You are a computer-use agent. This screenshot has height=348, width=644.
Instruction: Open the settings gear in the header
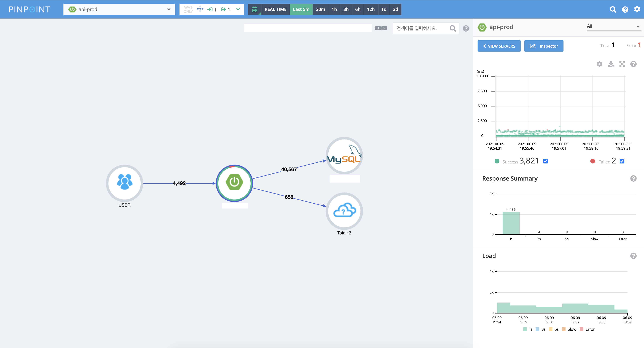click(637, 9)
